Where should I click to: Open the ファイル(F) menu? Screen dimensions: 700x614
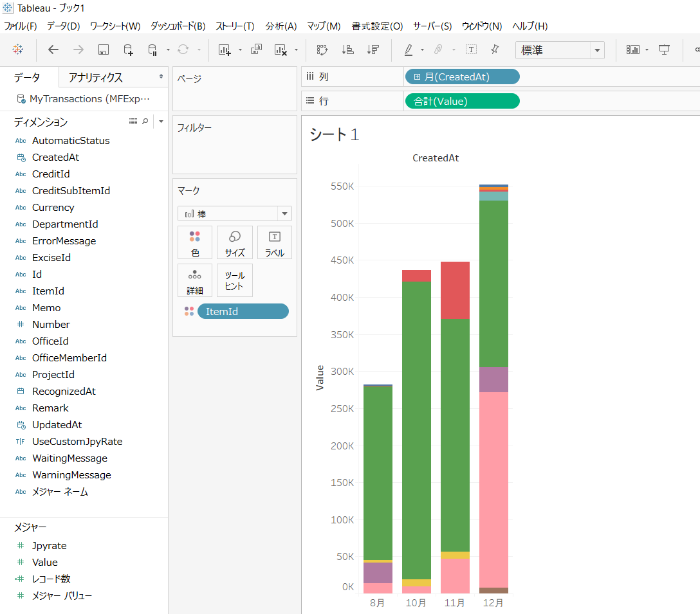pyautogui.click(x=21, y=26)
